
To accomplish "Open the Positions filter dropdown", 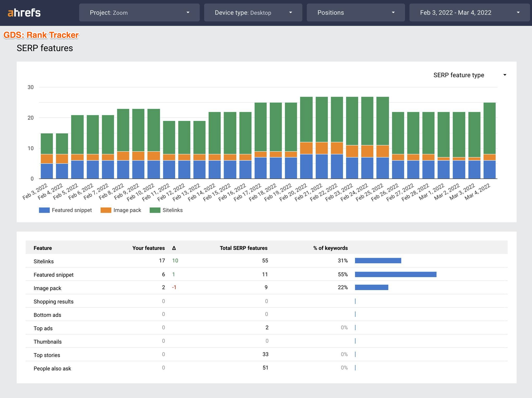I will point(356,13).
